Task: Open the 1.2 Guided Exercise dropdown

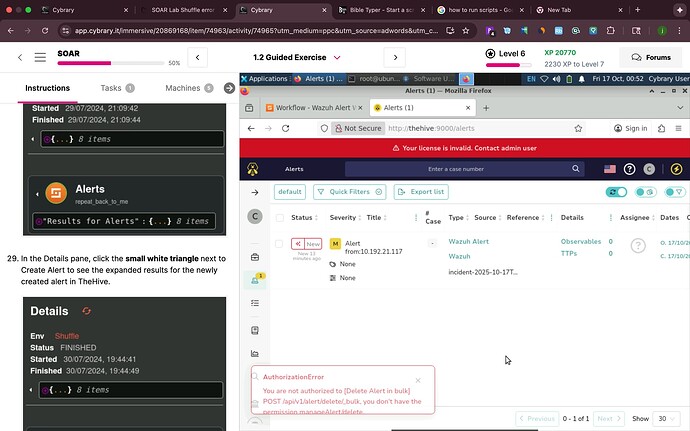Action: click(337, 57)
